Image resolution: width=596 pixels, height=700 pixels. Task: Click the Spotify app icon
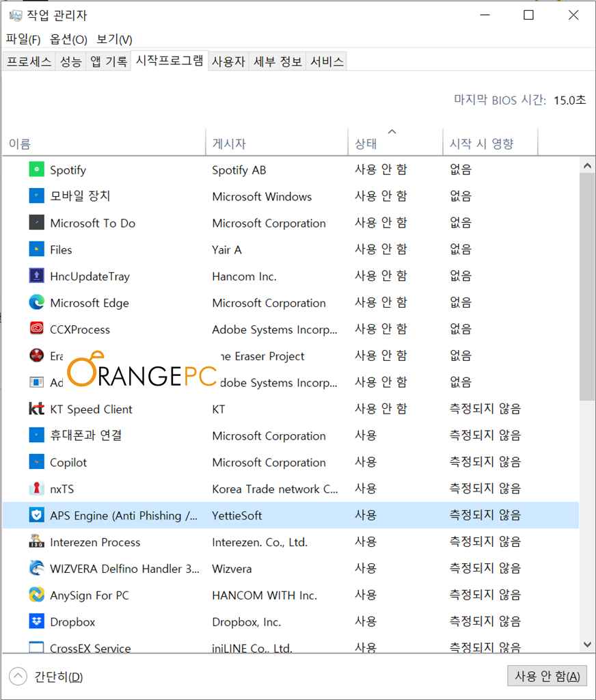click(x=37, y=170)
